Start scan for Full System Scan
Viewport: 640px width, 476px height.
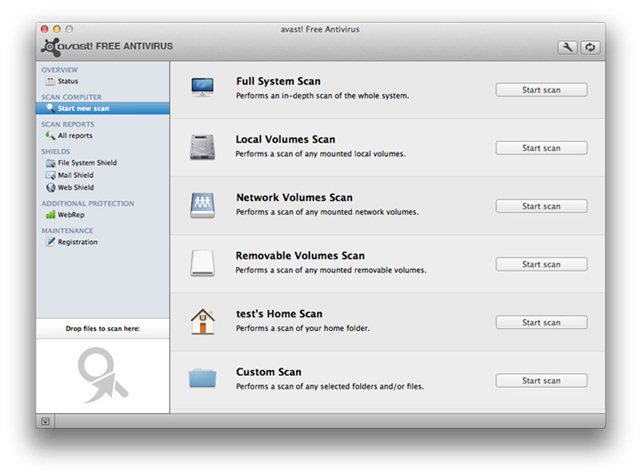click(541, 90)
